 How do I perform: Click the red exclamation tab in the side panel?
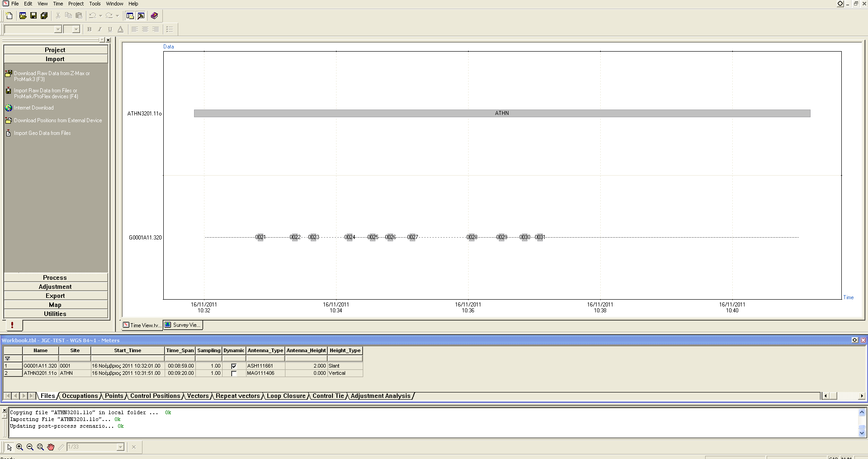[x=12, y=325]
